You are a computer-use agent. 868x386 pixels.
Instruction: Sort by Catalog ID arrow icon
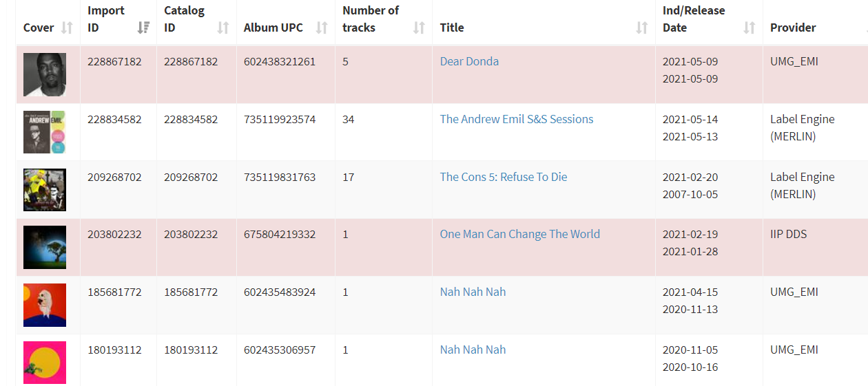pos(223,28)
